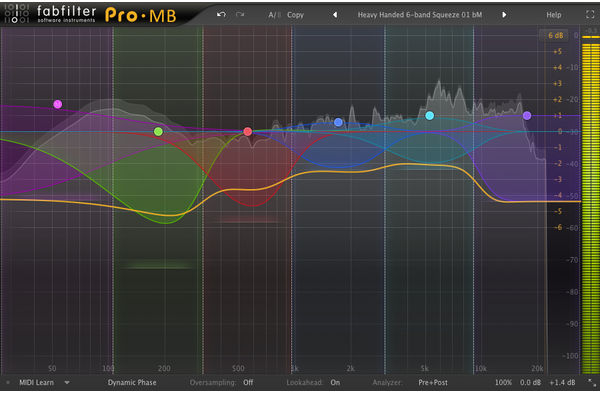Expand the MIDI Learn dropdown arrow
Image resolution: width=601 pixels, height=393 pixels.
pyautogui.click(x=67, y=382)
